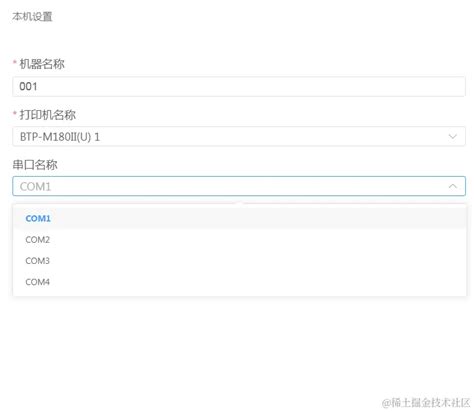The image size is (474, 412).
Task: Click the BTP-M180II(U) 1 selected value text
Action: 60,137
